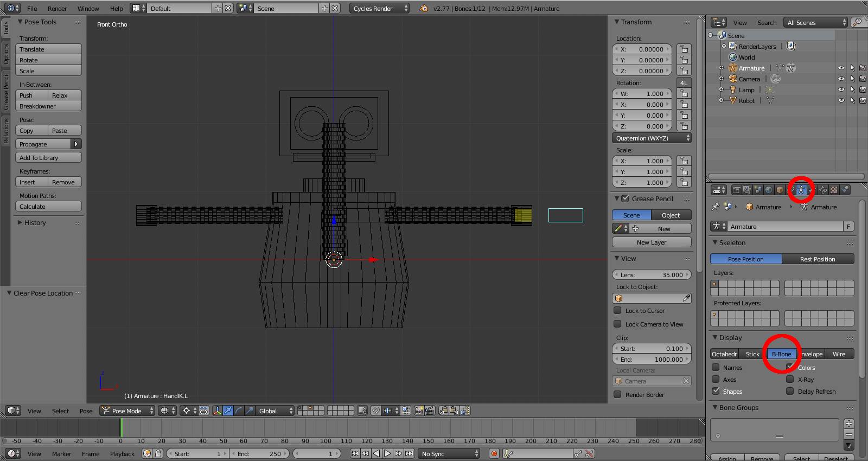
Task: Click the eyedropper in Lock to Object field
Action: click(x=686, y=298)
